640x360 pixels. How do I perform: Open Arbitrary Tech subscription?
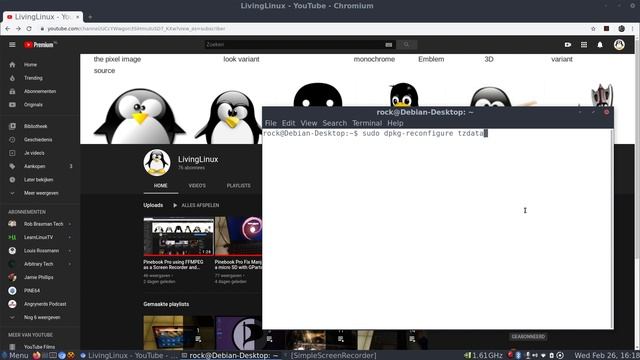38,264
